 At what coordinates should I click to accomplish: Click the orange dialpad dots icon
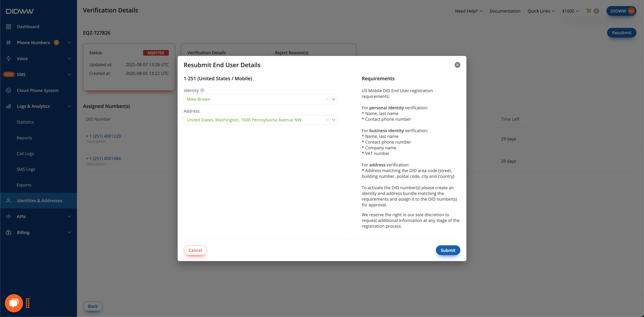tap(28, 303)
